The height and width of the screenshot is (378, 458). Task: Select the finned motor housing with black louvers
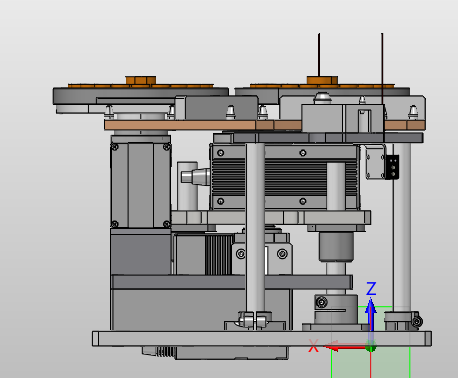point(285,177)
